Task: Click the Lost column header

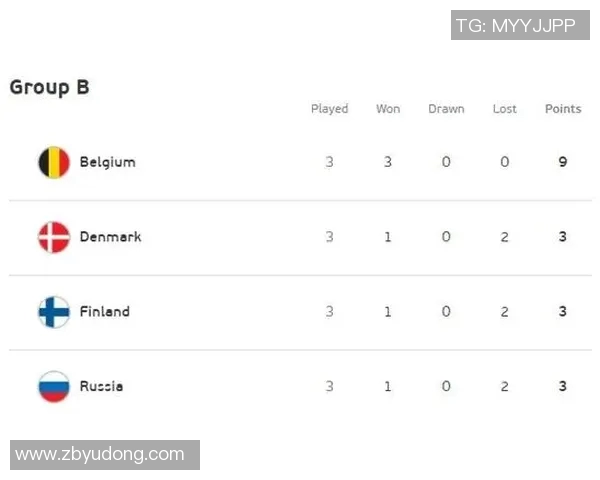Action: pyautogui.click(x=505, y=109)
